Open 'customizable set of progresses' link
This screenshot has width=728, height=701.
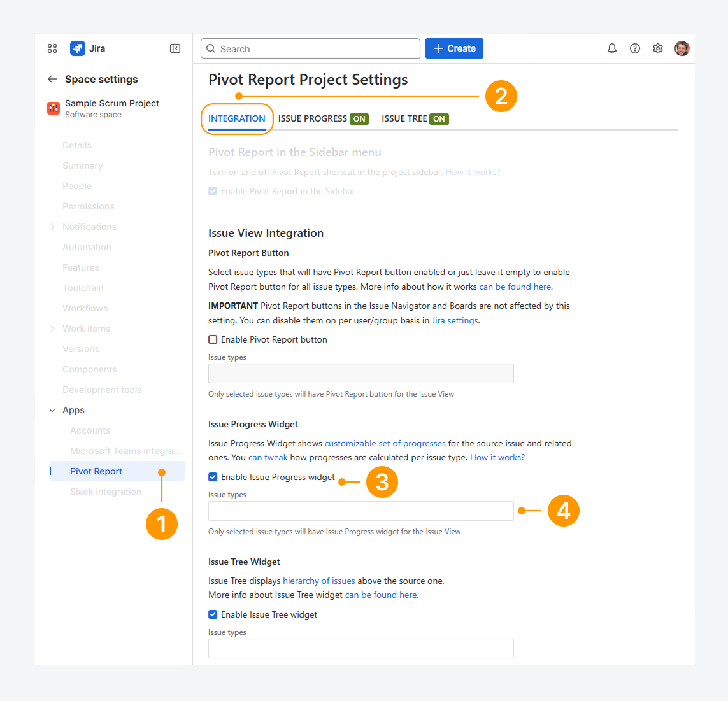pos(385,443)
